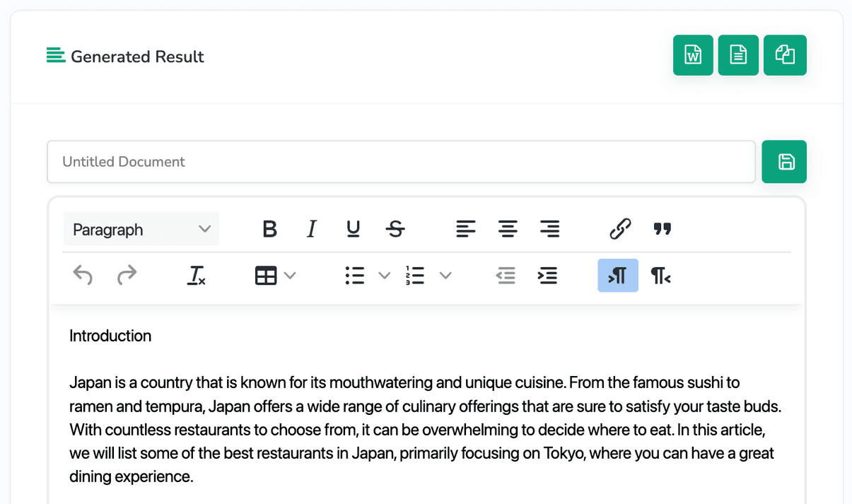Image resolution: width=852 pixels, height=504 pixels.
Task: Toggle underline formatting
Action: [x=353, y=229]
